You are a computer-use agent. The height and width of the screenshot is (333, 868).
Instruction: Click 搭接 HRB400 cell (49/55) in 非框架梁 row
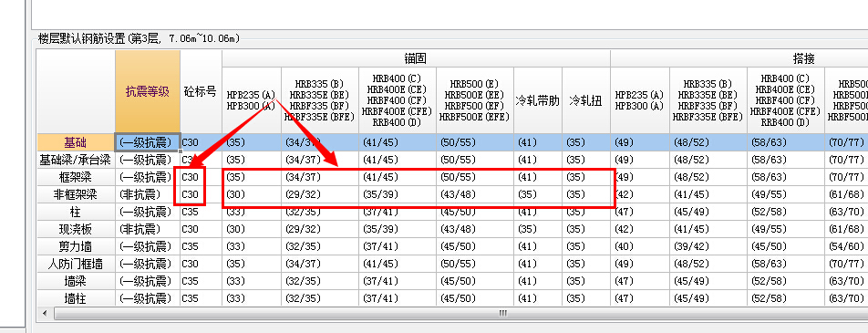pos(786,194)
